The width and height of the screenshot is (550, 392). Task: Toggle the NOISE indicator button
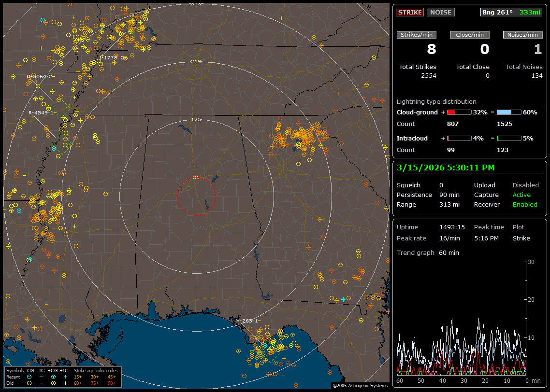tap(440, 12)
